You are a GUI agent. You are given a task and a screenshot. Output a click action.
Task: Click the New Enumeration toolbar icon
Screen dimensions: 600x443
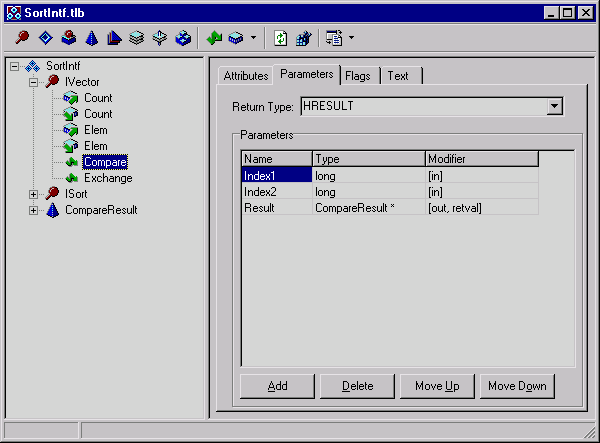tap(91, 39)
